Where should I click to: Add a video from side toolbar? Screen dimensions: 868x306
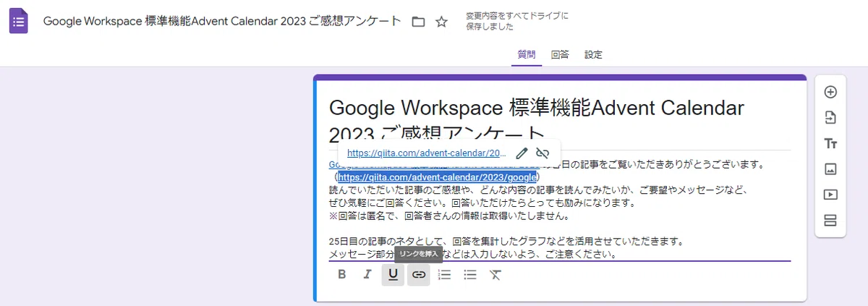point(830,195)
